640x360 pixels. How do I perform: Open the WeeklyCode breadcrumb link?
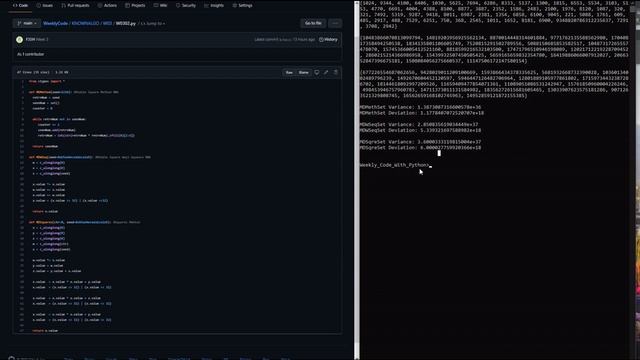click(56, 23)
